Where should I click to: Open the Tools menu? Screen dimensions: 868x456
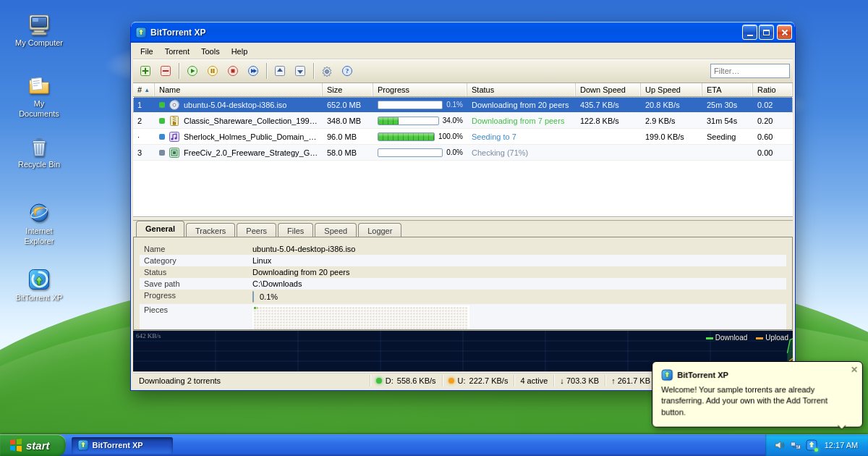(x=210, y=51)
